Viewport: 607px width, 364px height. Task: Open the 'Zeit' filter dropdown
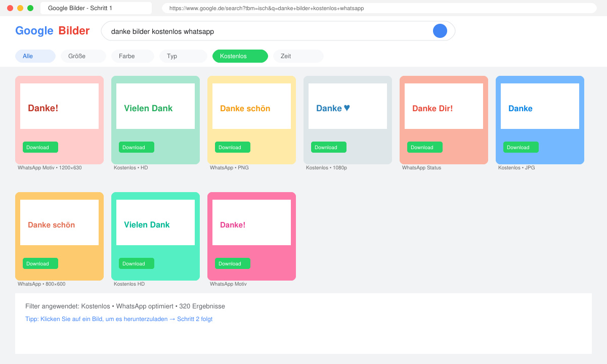298,56
